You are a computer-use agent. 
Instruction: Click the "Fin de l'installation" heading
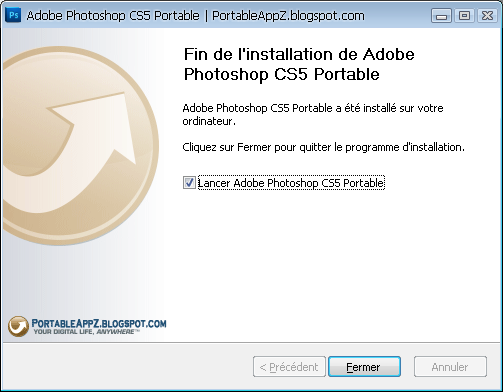[299, 64]
